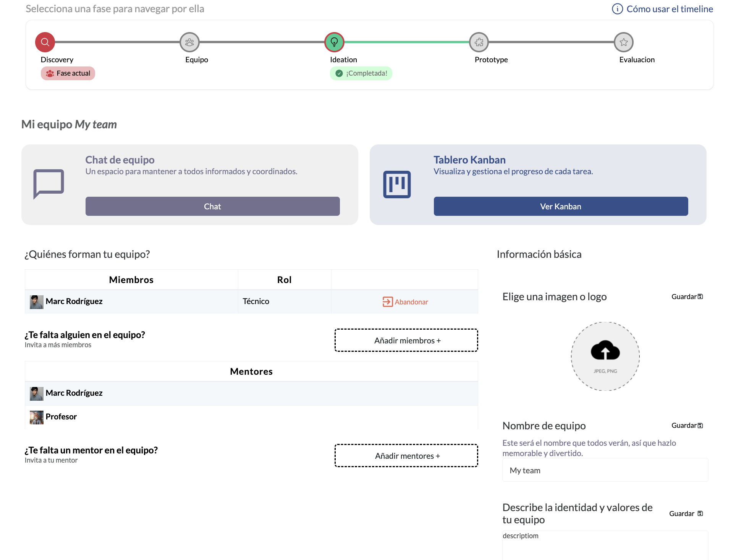Image resolution: width=744 pixels, height=560 pixels.
Task: Select the Discovery phase magnifier icon
Action: click(45, 42)
